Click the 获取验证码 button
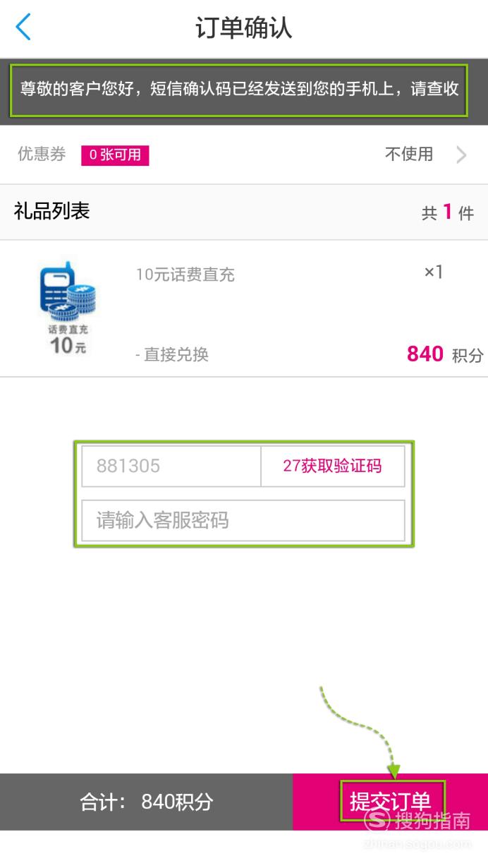Image resolution: width=488 pixels, height=868 pixels. [x=332, y=466]
